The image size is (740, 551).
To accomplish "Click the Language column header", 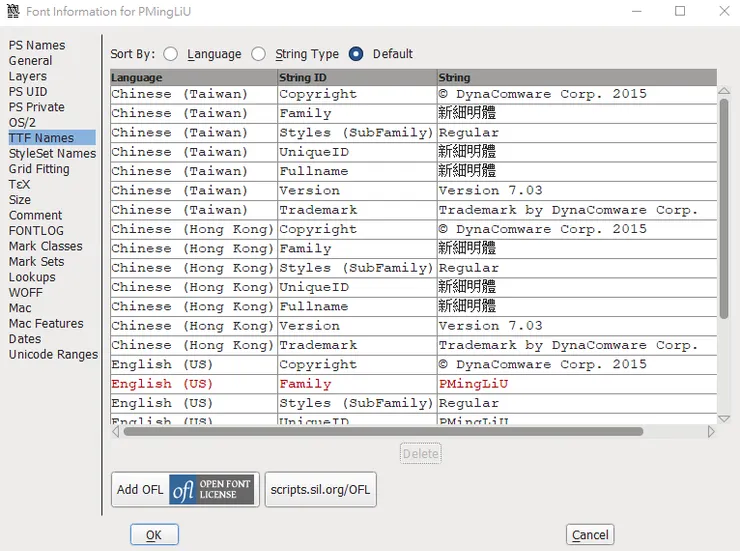I will click(194, 77).
